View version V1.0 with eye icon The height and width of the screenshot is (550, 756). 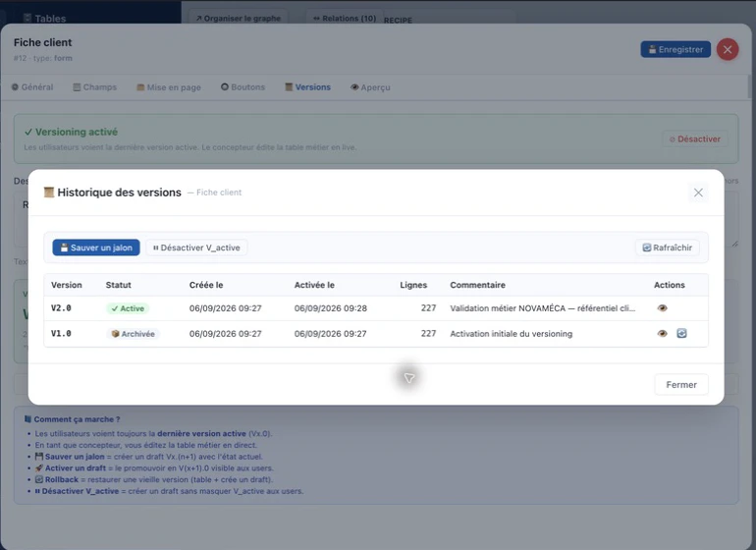(x=662, y=333)
